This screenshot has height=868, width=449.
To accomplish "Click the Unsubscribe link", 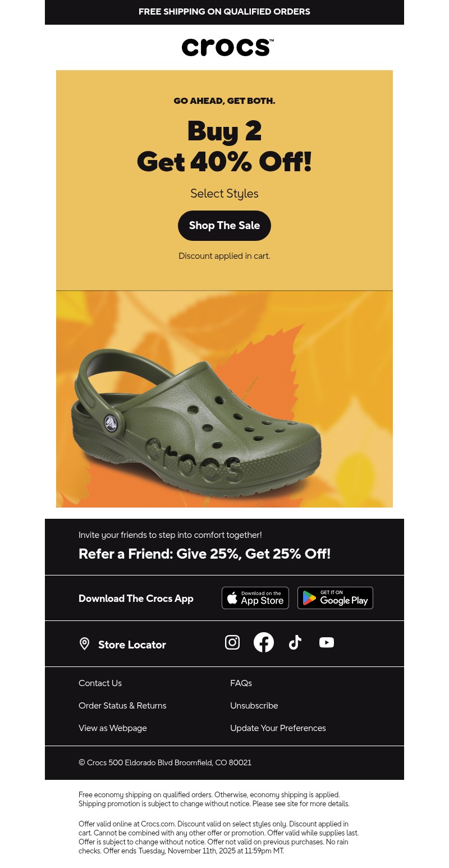I will 254,706.
